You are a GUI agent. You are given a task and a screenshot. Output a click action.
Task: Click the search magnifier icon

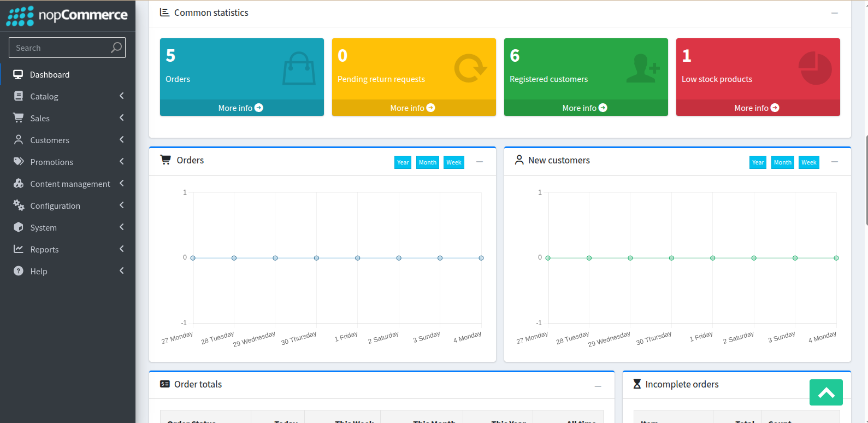116,48
